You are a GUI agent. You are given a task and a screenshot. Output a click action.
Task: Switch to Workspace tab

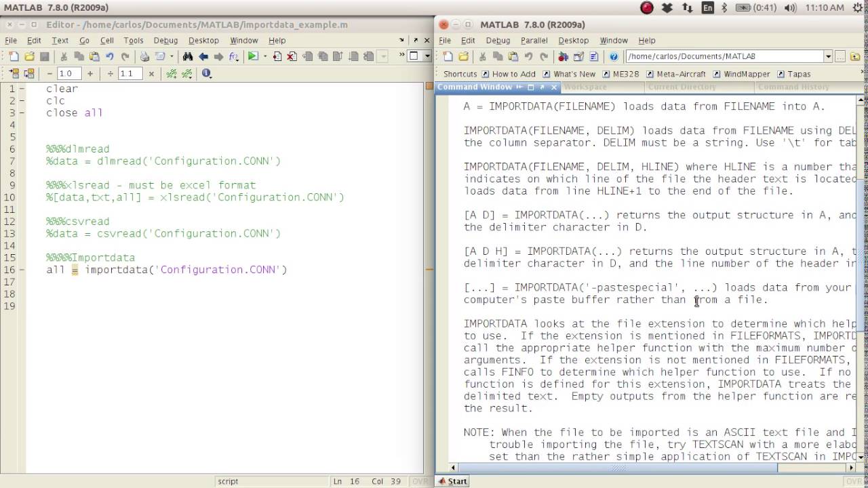(585, 87)
